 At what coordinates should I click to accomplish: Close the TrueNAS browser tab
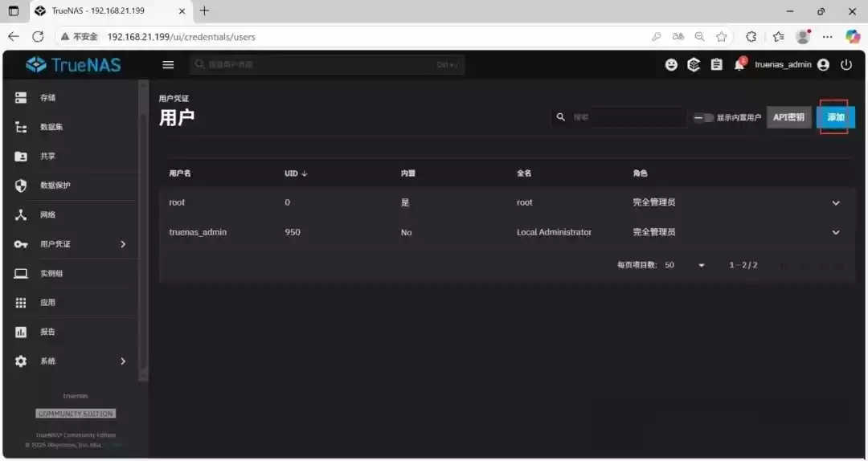click(x=182, y=11)
